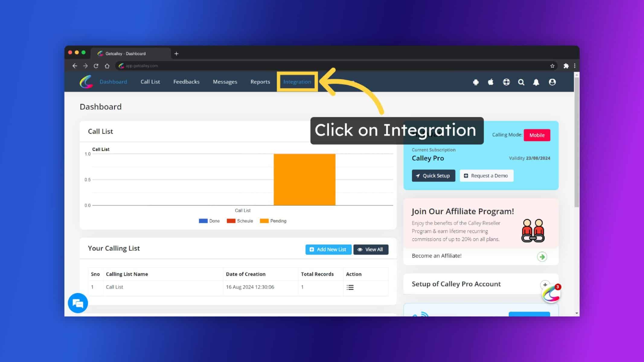Open the Dashboard menu item
The height and width of the screenshot is (362, 644).
[x=113, y=81]
